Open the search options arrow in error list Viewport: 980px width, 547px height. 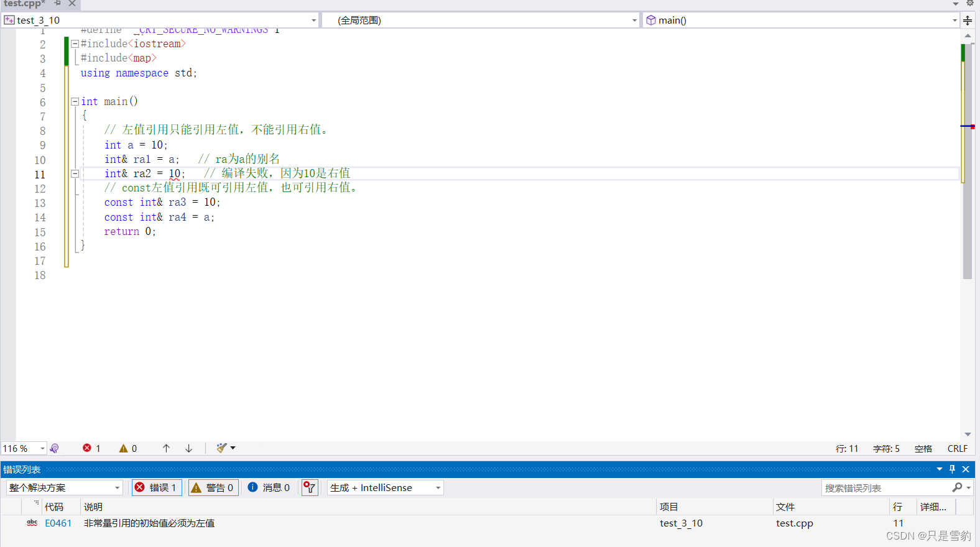pyautogui.click(x=969, y=488)
